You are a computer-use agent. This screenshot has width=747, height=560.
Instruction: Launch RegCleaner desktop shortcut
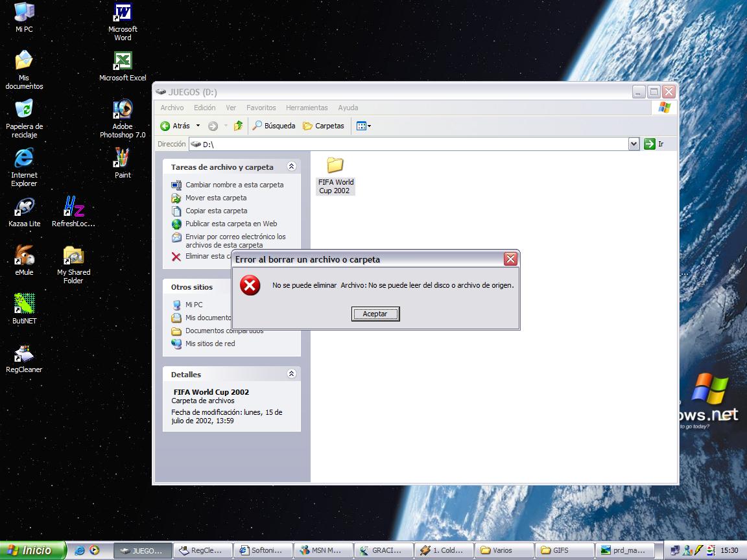click(x=24, y=358)
